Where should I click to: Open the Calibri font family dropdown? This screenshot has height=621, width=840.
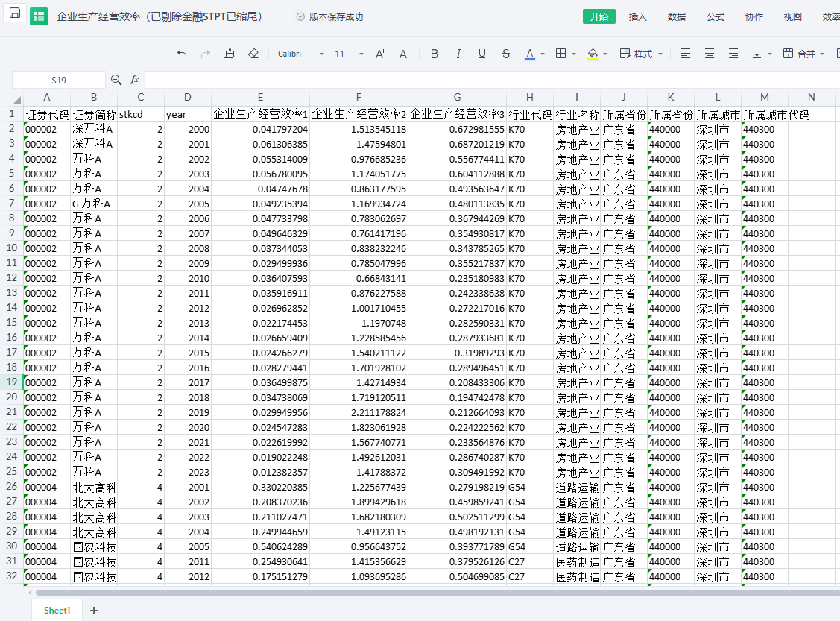pyautogui.click(x=300, y=54)
